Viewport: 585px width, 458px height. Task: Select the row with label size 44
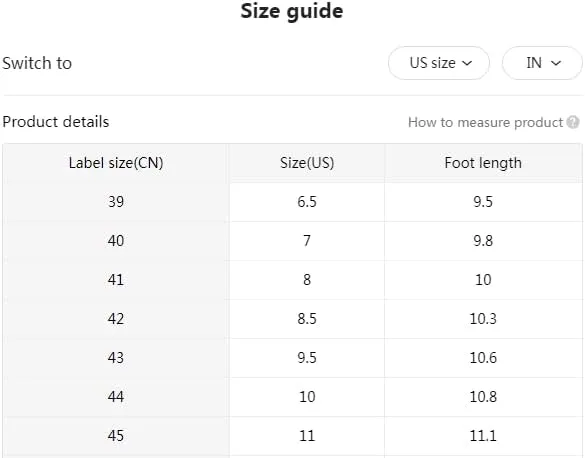[x=292, y=397]
